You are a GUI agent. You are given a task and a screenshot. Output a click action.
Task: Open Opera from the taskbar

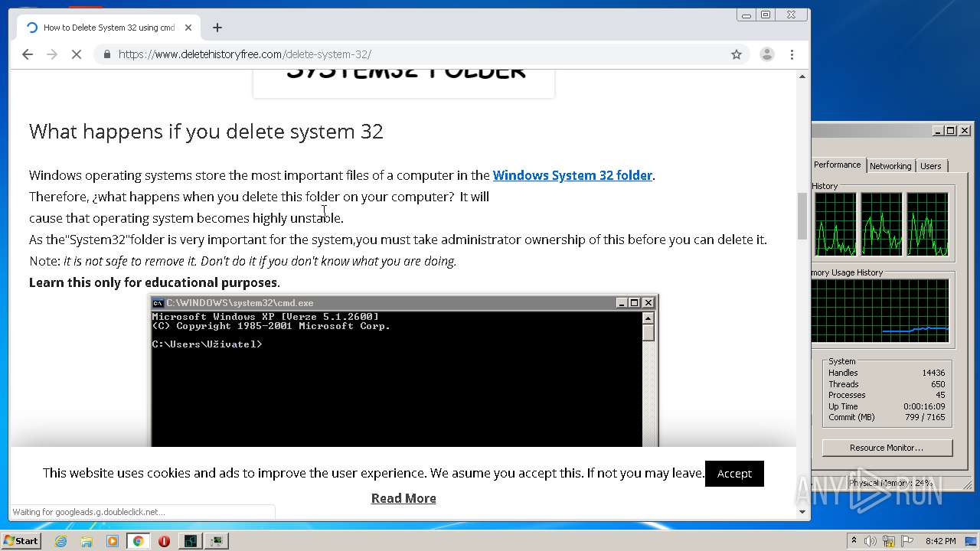click(164, 541)
